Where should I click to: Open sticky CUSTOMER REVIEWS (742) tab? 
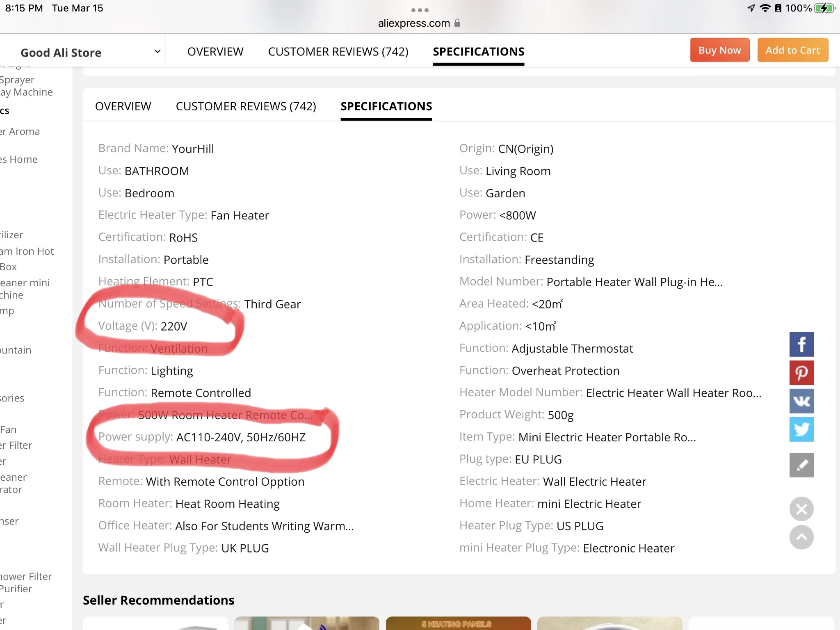pos(338,52)
